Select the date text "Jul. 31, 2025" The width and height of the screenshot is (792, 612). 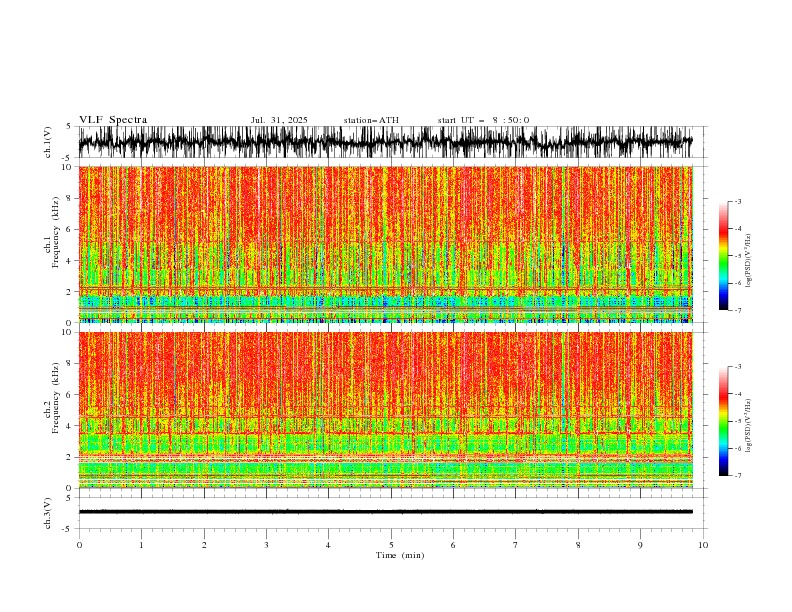[x=279, y=120]
